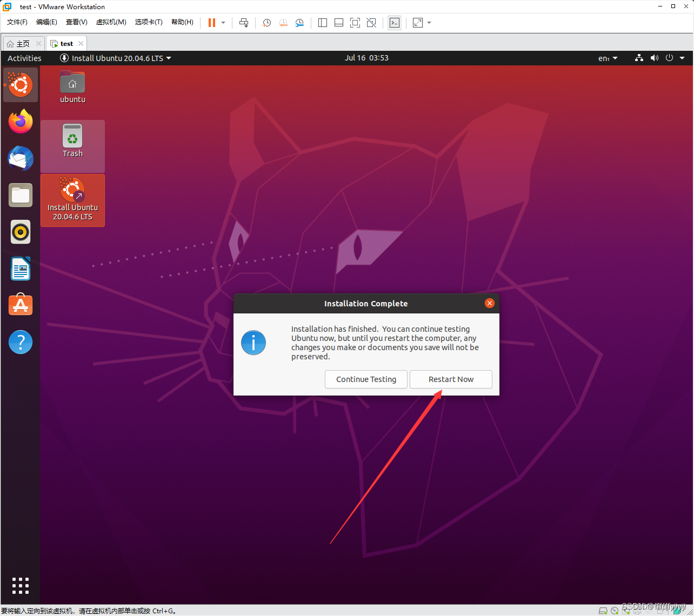Viewport: 694px width, 616px height.
Task: Open Ubuntu Software from the dock
Action: pos(21,305)
